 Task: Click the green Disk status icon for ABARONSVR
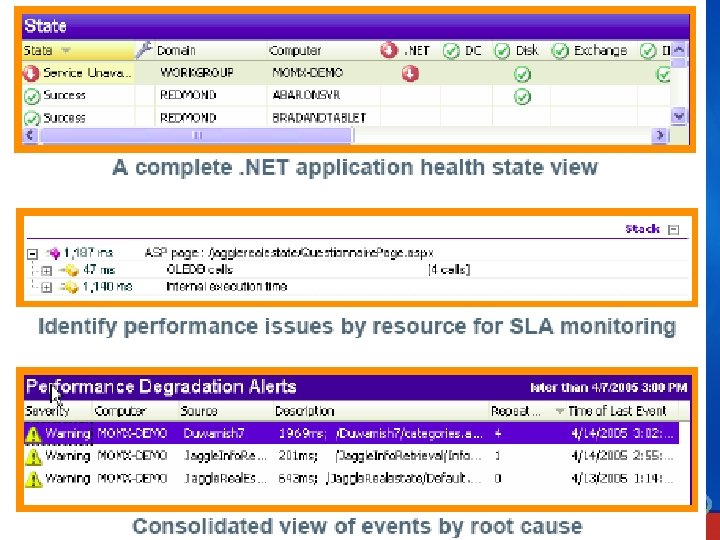522,96
